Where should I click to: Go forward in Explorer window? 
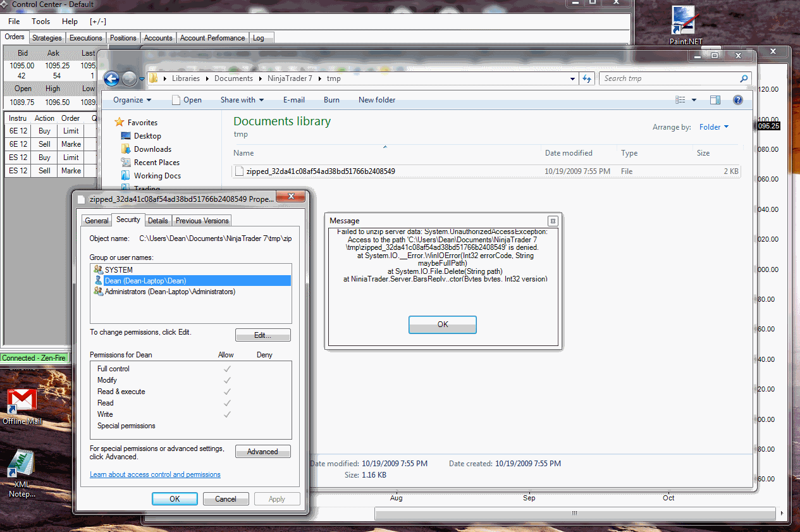click(x=129, y=78)
